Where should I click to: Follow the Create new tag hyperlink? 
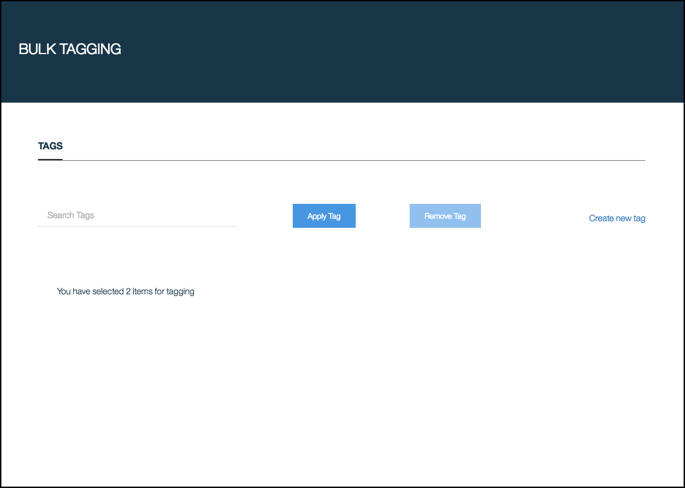coord(616,218)
